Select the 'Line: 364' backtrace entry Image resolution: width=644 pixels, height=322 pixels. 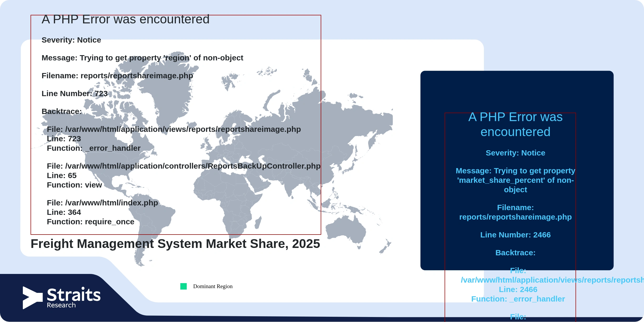[64, 212]
